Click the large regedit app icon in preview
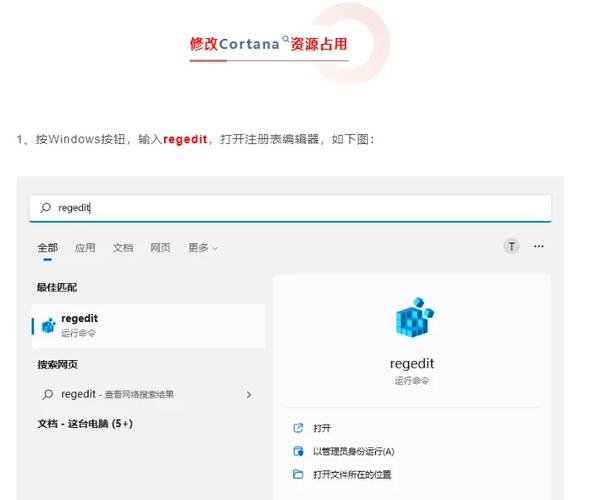This screenshot has height=500, width=589. click(414, 317)
